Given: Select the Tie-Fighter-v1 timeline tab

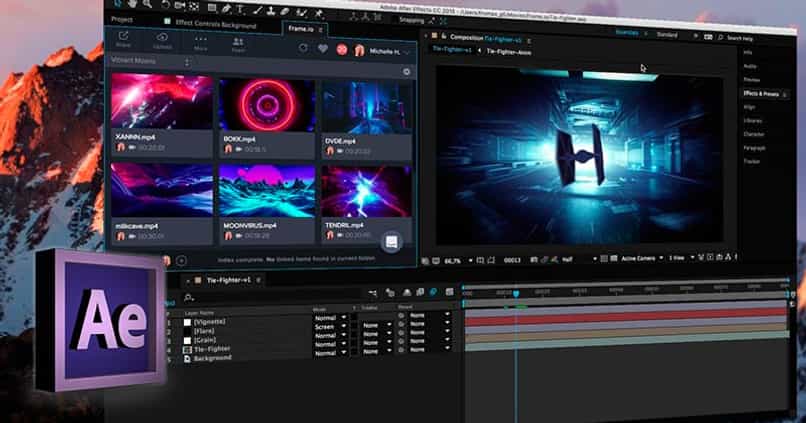Looking at the screenshot, I should click(229, 280).
